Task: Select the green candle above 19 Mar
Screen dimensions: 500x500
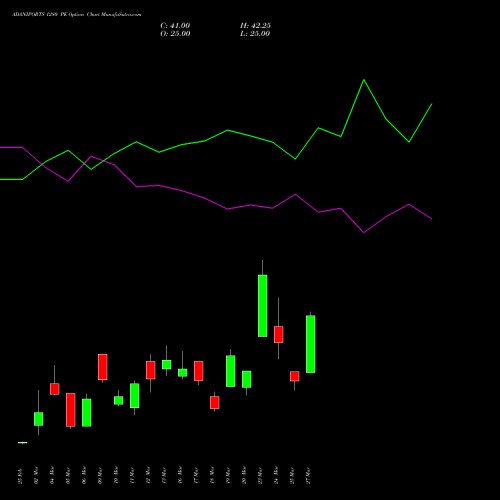Action: [231, 371]
